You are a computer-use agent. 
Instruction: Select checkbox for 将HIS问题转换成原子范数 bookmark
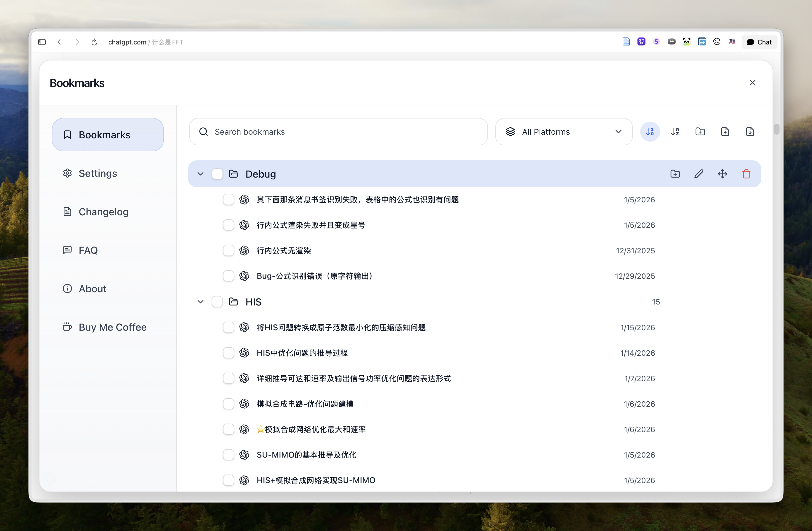click(228, 327)
